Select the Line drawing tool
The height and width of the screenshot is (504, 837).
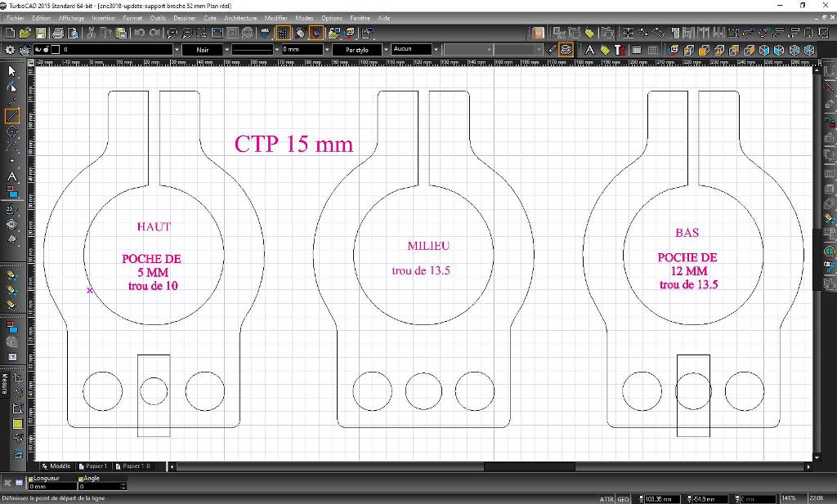pyautogui.click(x=11, y=115)
